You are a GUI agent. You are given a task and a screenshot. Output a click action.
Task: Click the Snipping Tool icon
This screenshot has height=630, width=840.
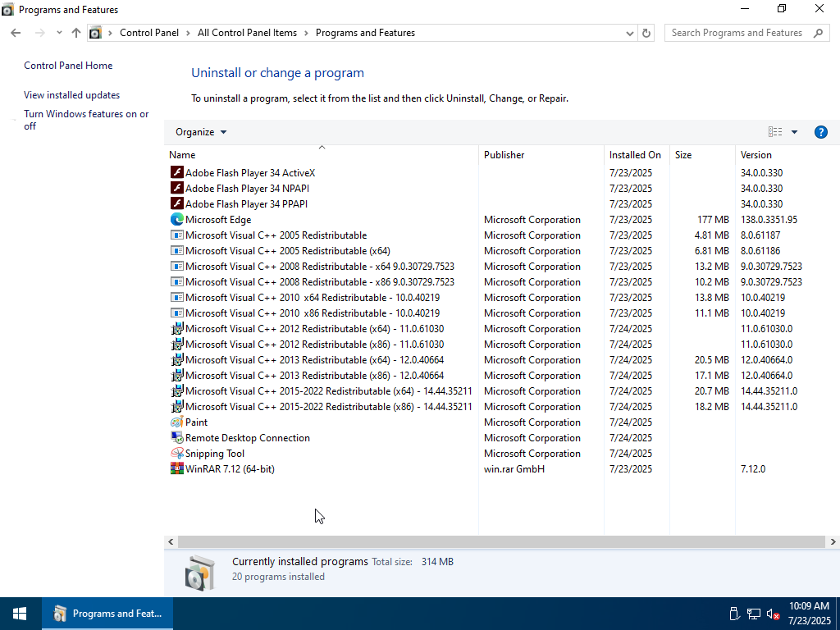tap(176, 454)
